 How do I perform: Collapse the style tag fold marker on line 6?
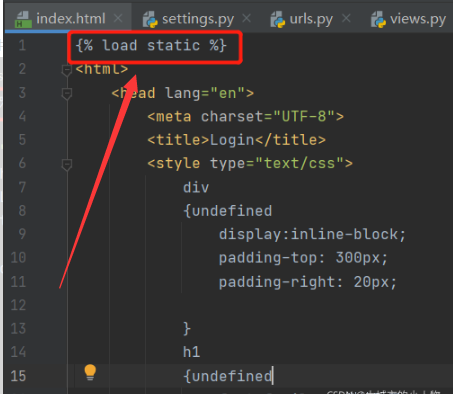[x=67, y=165]
